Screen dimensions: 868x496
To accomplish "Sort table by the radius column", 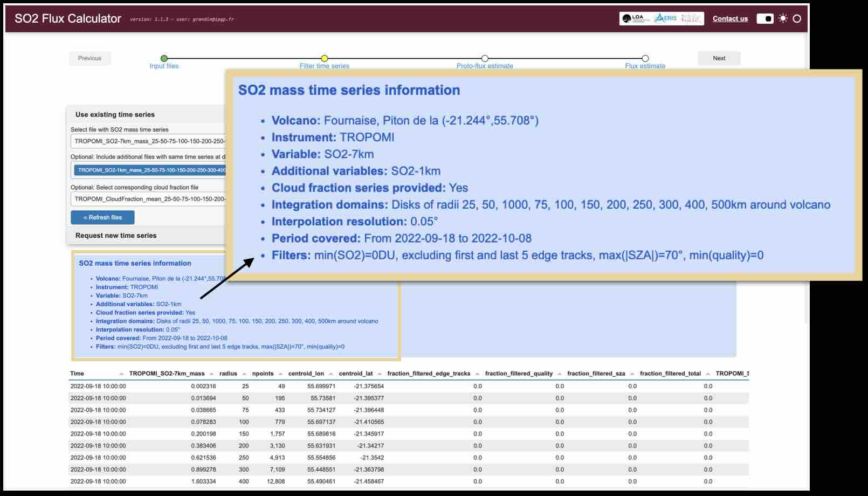I will coord(228,374).
